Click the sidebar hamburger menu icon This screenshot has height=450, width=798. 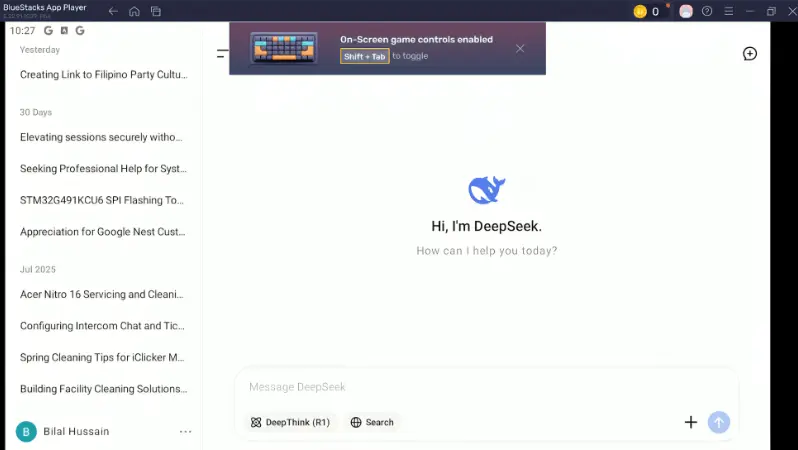point(222,53)
